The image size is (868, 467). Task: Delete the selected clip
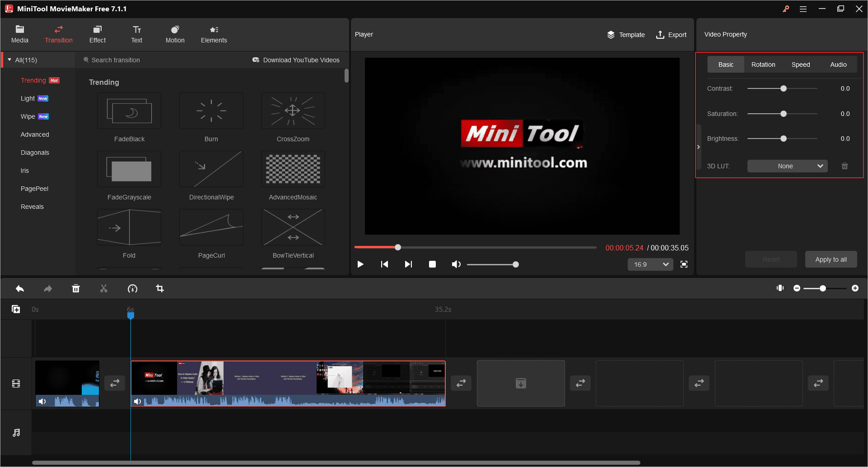(76, 288)
